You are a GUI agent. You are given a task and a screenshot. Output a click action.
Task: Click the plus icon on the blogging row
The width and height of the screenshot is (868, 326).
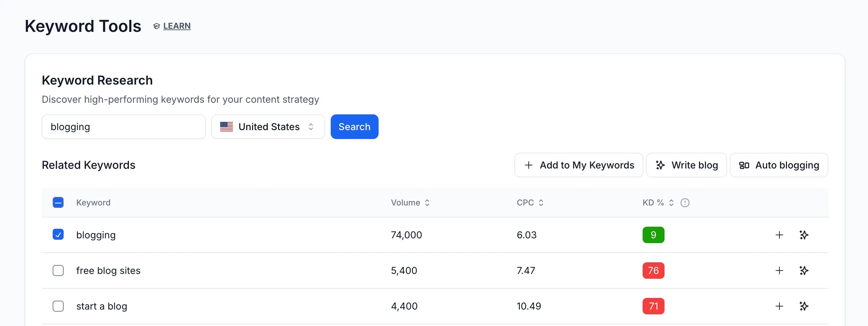[x=779, y=235]
